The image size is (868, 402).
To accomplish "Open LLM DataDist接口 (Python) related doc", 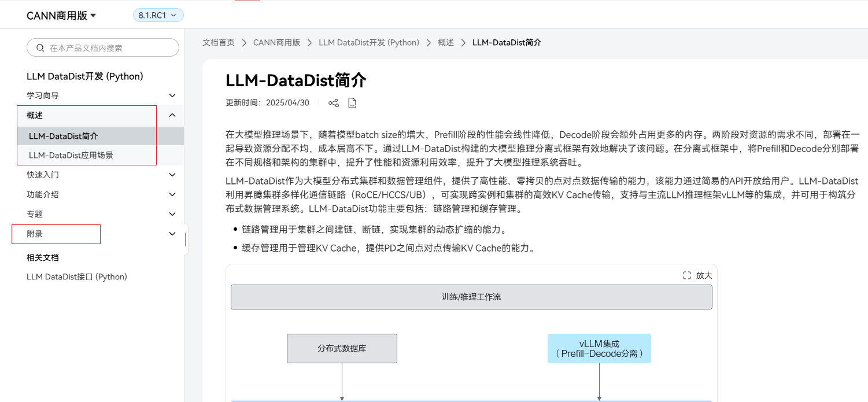I will click(x=77, y=277).
